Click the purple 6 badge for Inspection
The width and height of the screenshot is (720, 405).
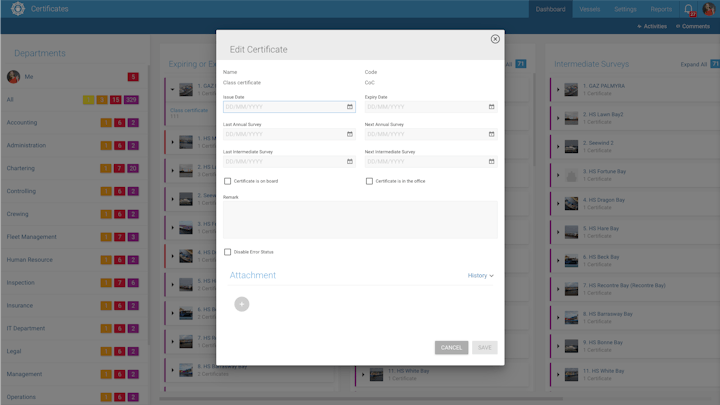point(133,283)
